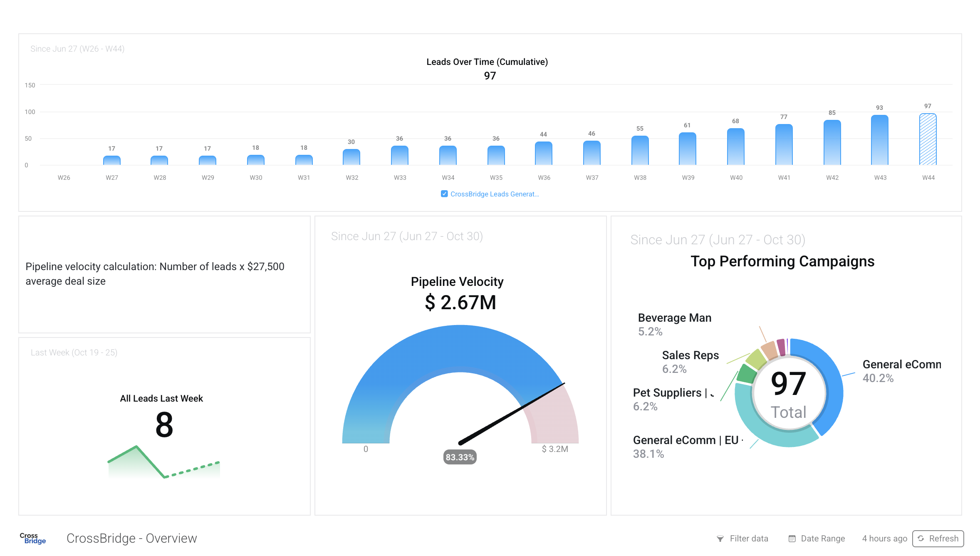980x556 pixels.
Task: Click the Date Range calendar icon
Action: (792, 539)
